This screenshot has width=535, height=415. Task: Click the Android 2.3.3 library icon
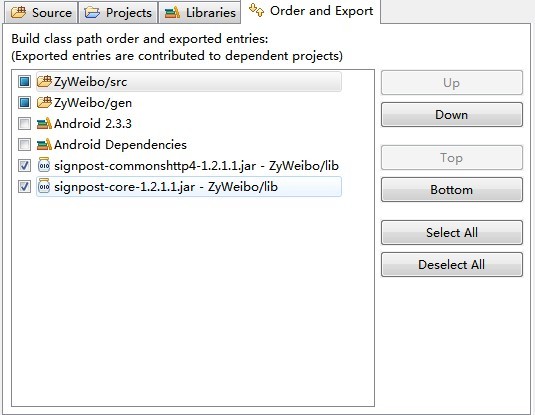[44, 124]
